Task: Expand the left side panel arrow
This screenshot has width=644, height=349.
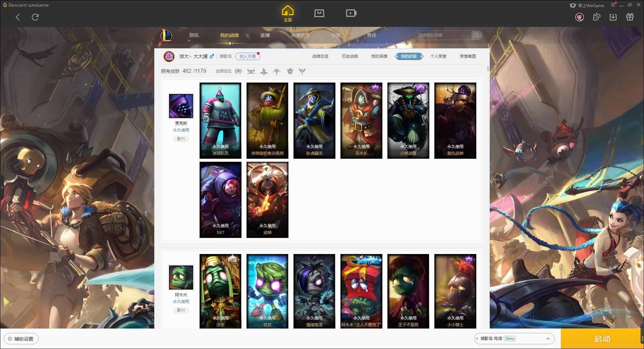Action: [x=2, y=187]
